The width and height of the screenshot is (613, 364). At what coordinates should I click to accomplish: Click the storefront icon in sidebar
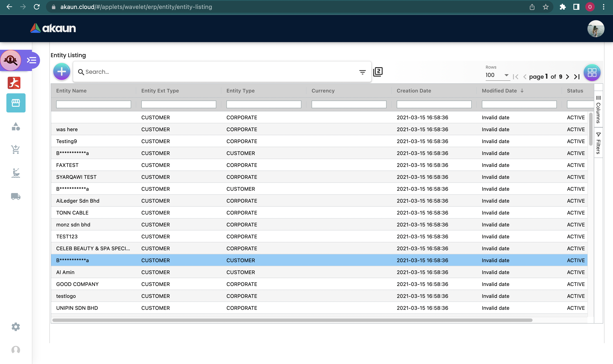(x=16, y=103)
